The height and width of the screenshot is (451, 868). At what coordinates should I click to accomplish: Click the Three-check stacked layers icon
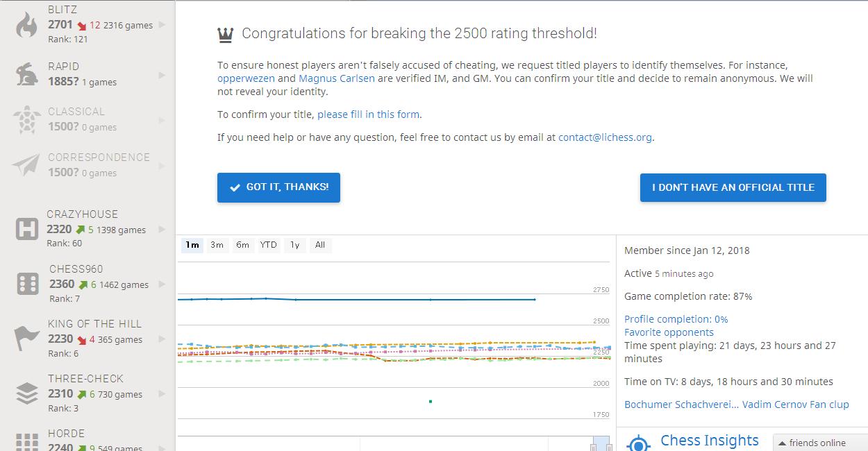26,393
